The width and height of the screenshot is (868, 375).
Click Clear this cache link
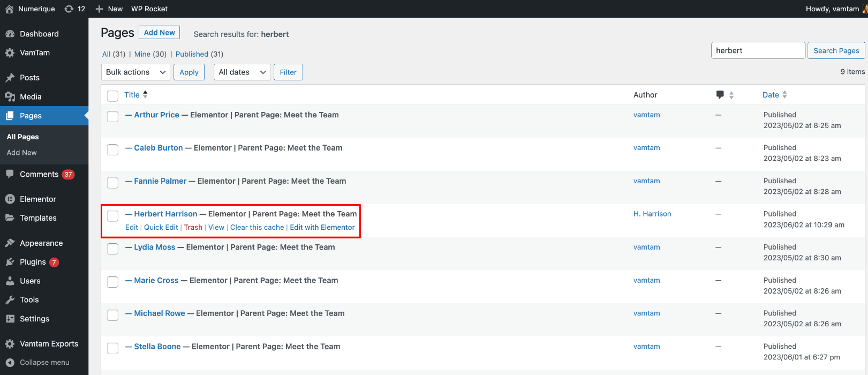(x=257, y=227)
